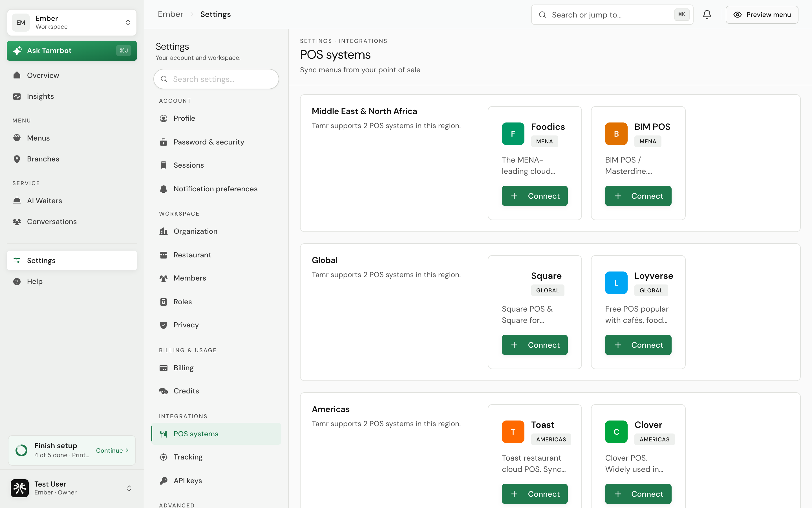812x508 pixels.
Task: Open API keys settings
Action: [x=216, y=480]
